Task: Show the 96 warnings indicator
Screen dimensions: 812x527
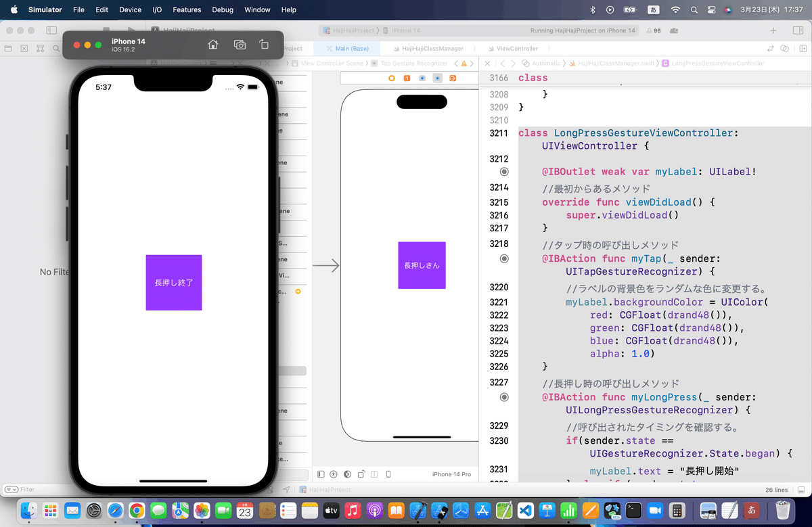Action: [x=654, y=30]
